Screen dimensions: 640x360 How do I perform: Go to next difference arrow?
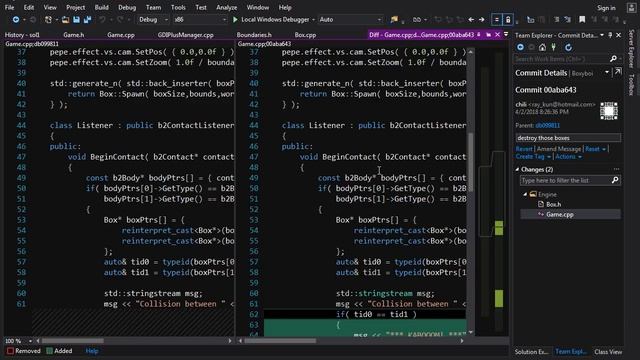[x=482, y=20]
